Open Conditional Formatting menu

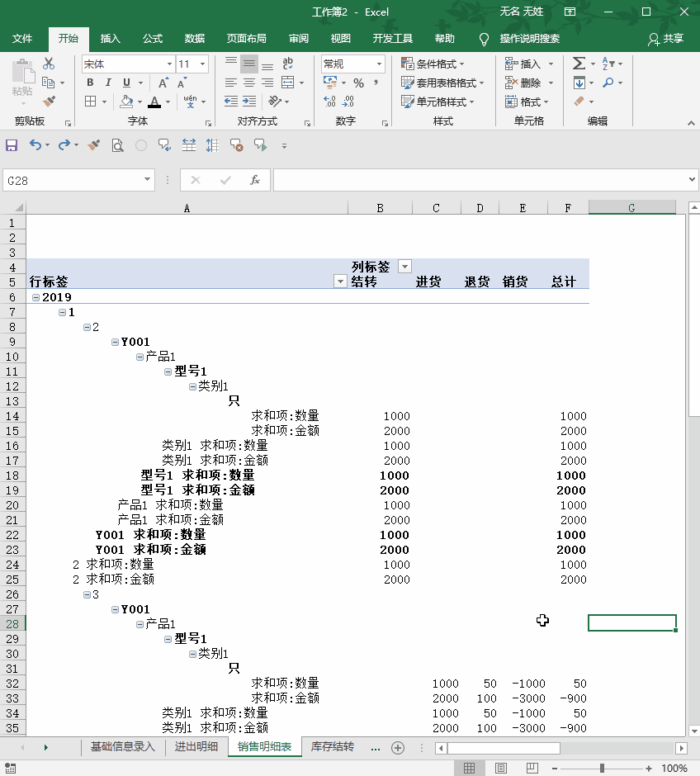tap(433, 64)
